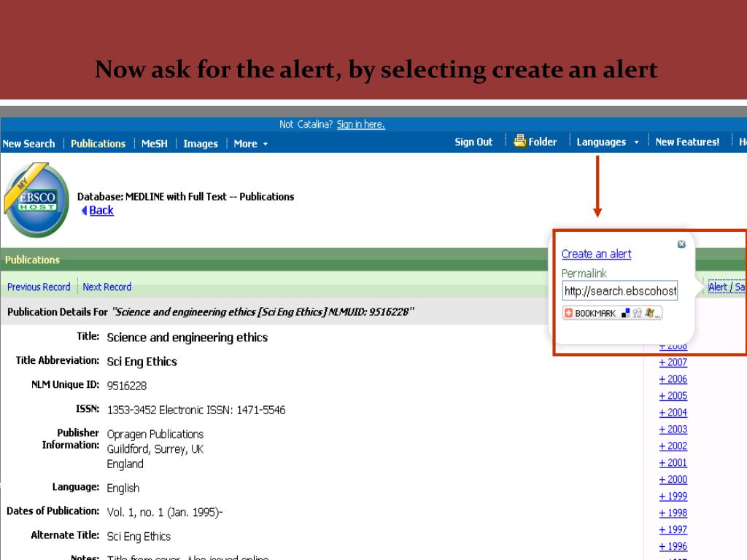This screenshot has height=560, width=747.
Task: Click the Folder menu label
Action: click(543, 142)
